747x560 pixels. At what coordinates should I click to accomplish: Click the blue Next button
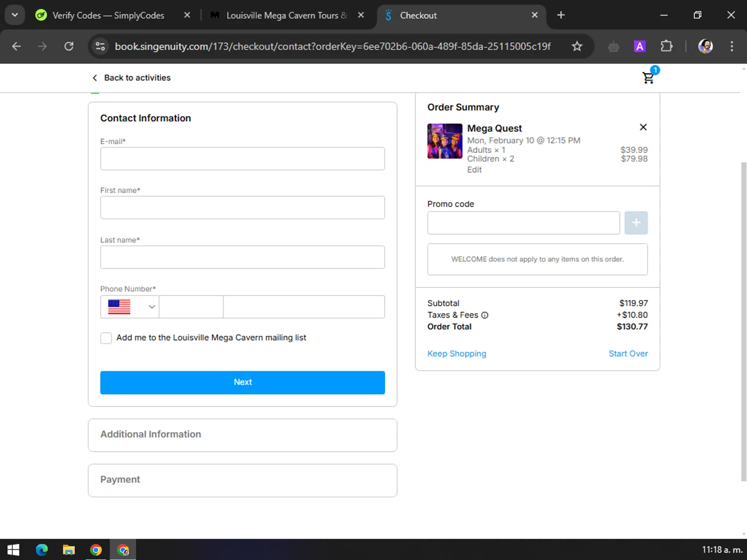[243, 382]
